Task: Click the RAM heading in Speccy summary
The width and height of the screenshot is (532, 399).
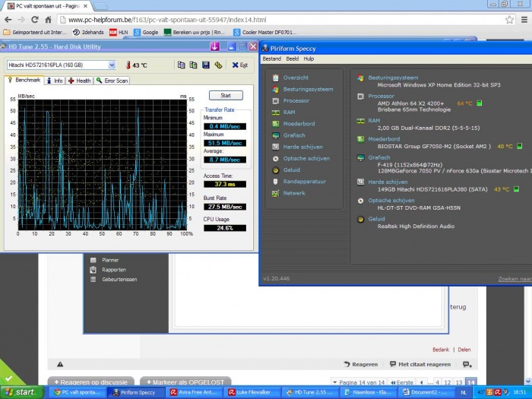Action: pyautogui.click(x=374, y=120)
